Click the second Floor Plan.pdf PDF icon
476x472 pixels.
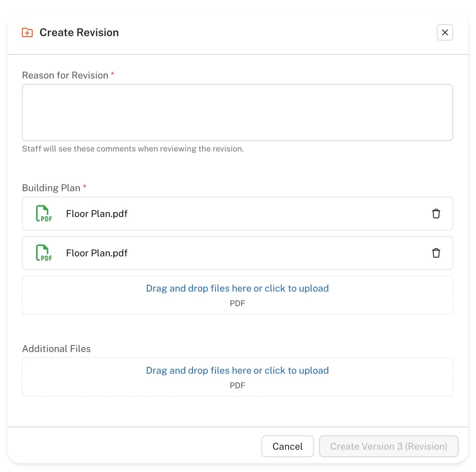(44, 253)
